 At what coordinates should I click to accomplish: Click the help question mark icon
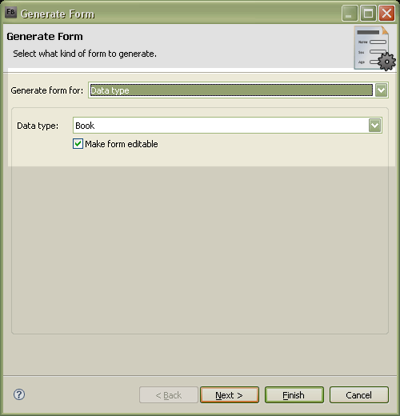pyautogui.click(x=19, y=395)
